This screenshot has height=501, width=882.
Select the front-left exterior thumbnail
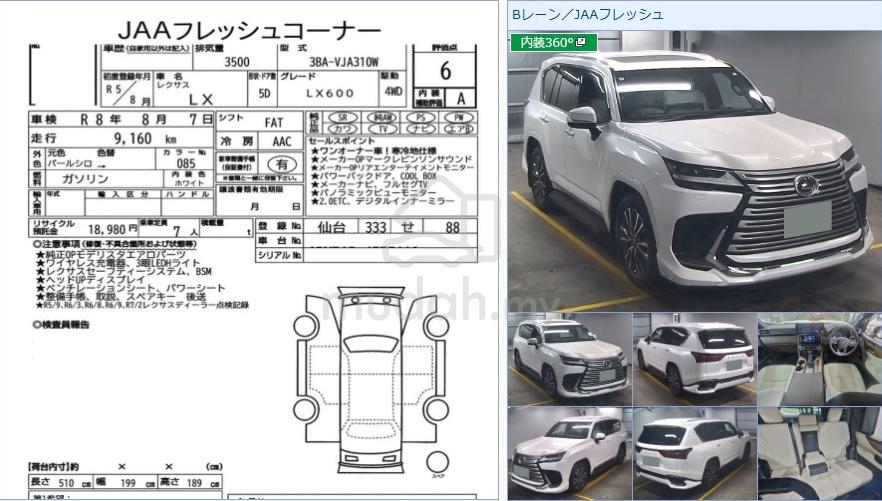click(569, 358)
